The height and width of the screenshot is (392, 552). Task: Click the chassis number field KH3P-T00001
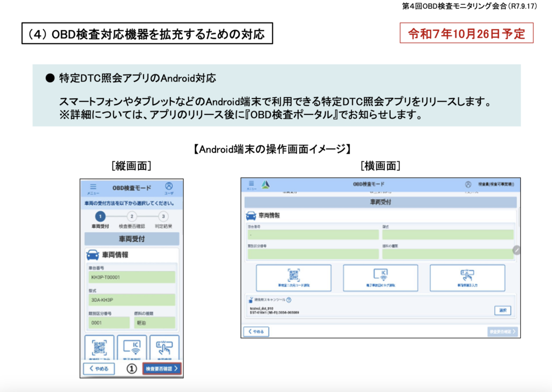[131, 277]
